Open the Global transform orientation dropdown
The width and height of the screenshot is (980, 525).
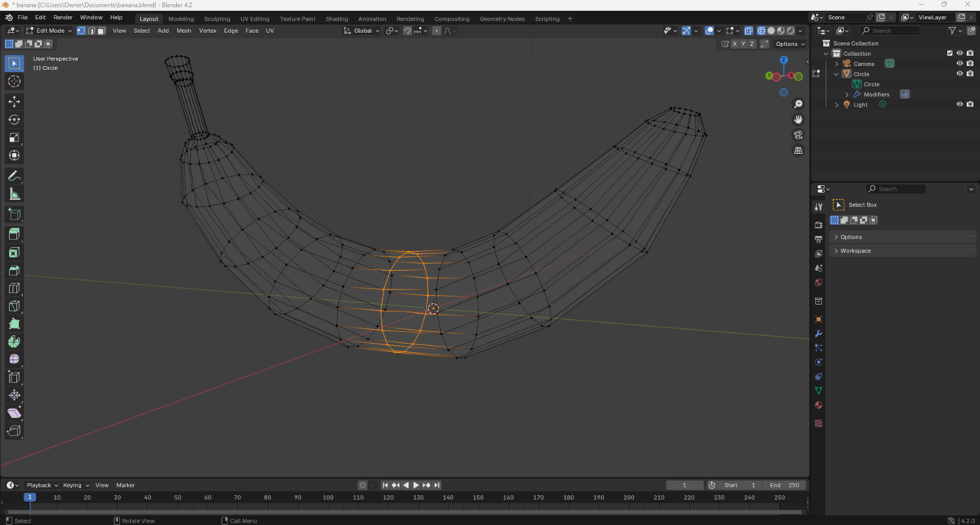[x=362, y=31]
